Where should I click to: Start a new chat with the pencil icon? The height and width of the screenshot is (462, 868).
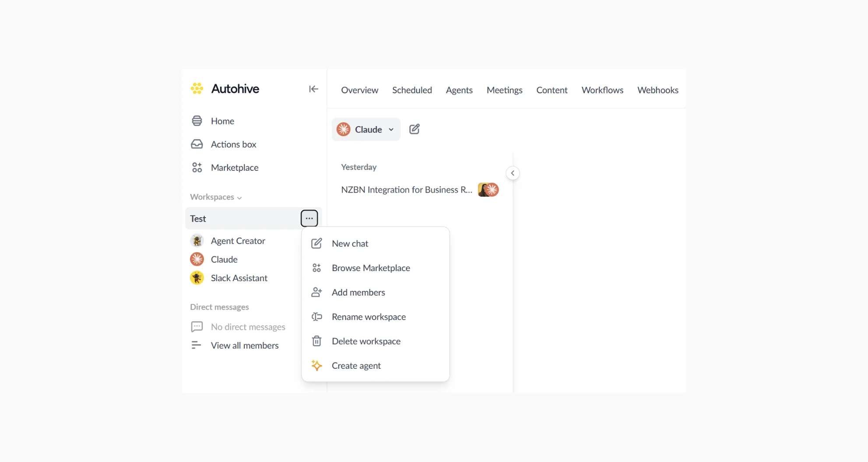[415, 129]
